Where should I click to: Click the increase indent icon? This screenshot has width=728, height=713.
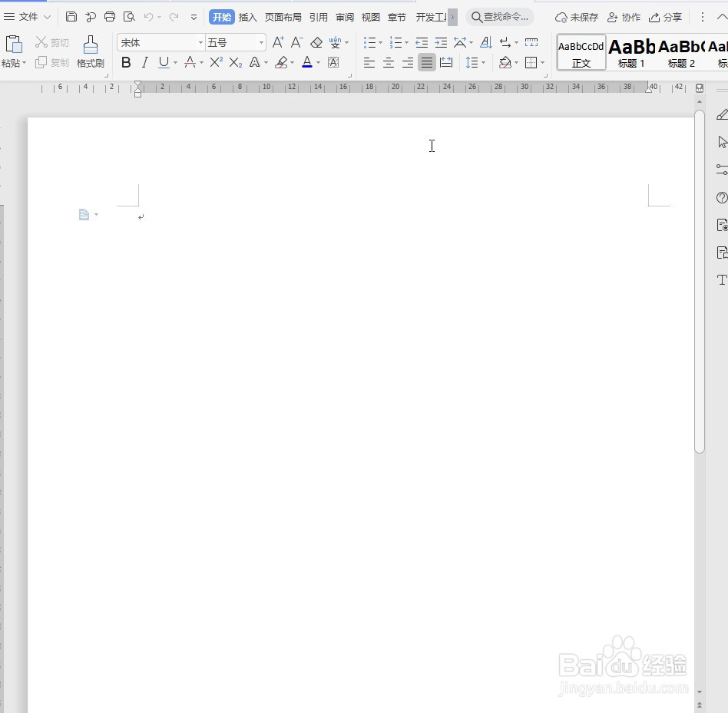click(441, 43)
